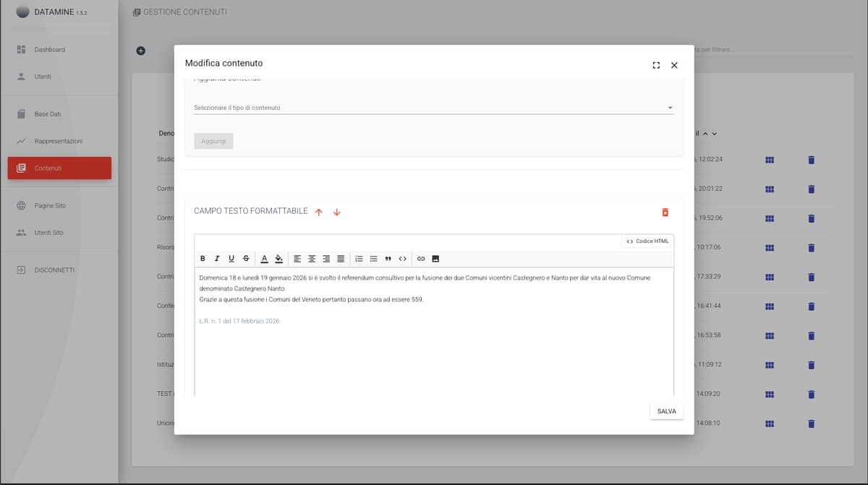868x485 pixels.
Task: Toggle strikethrough formatting in the editor
Action: tap(246, 259)
